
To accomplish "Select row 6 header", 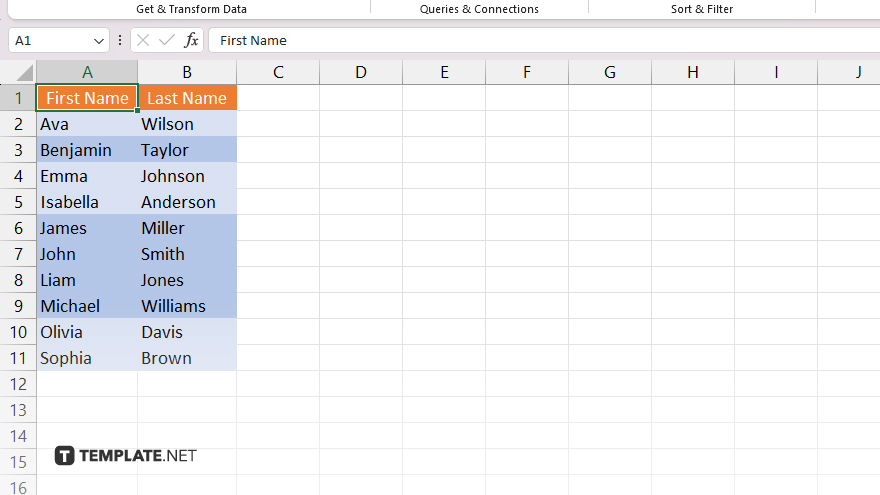I will [x=18, y=228].
